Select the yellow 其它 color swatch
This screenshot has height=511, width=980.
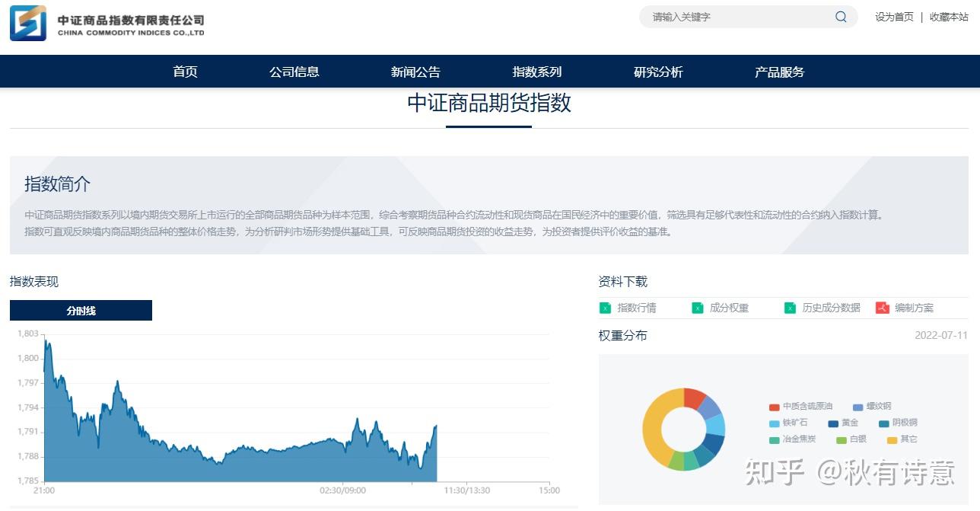[892, 440]
